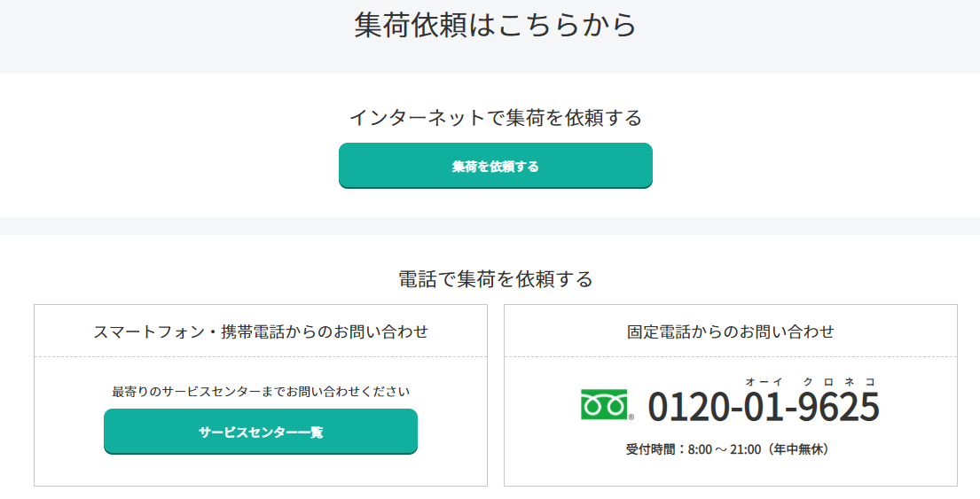Click the スマートフォン・携帯電話からのお問い合わせ card title
The width and height of the screenshot is (980, 499).
(261, 332)
